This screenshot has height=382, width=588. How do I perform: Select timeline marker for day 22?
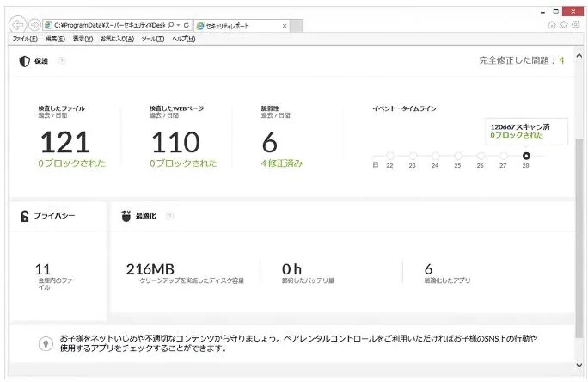pyautogui.click(x=390, y=156)
